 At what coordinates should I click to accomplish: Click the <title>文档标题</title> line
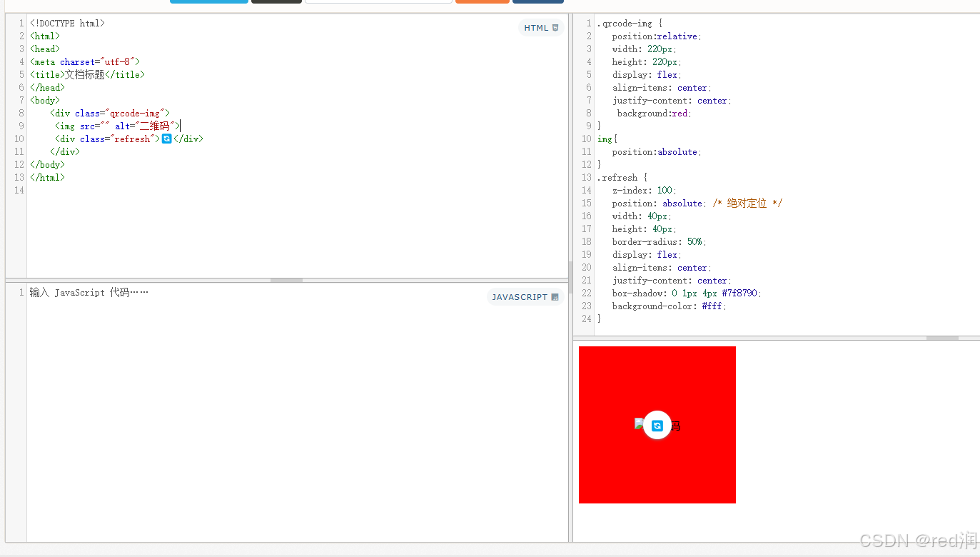point(87,75)
